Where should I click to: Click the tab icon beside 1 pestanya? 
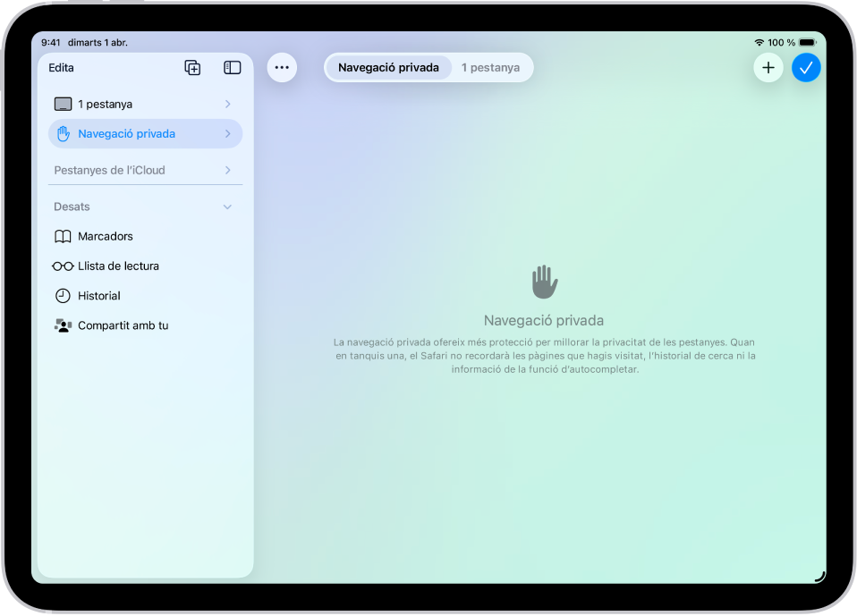tap(63, 105)
